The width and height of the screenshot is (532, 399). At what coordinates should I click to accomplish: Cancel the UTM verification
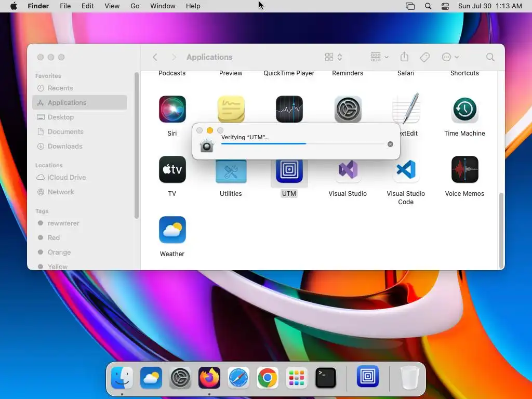(x=390, y=144)
